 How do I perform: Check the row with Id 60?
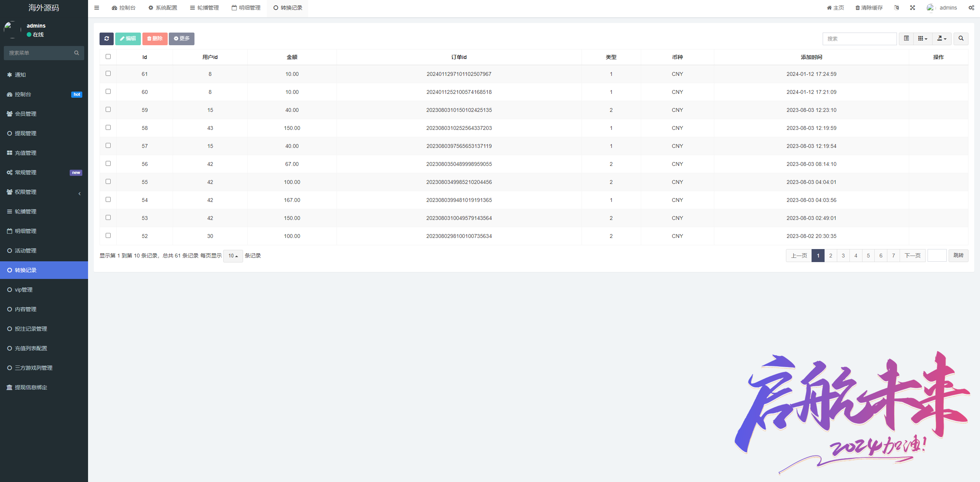[108, 92]
